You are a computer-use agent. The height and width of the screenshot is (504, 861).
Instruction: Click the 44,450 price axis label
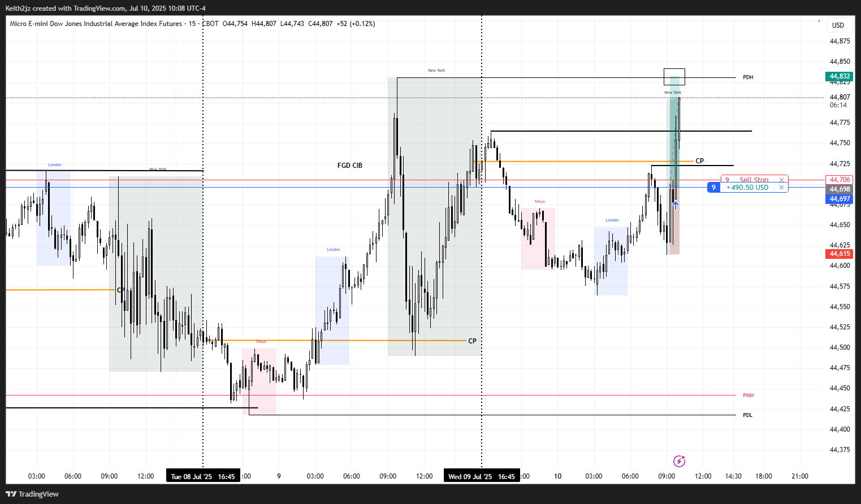point(840,388)
